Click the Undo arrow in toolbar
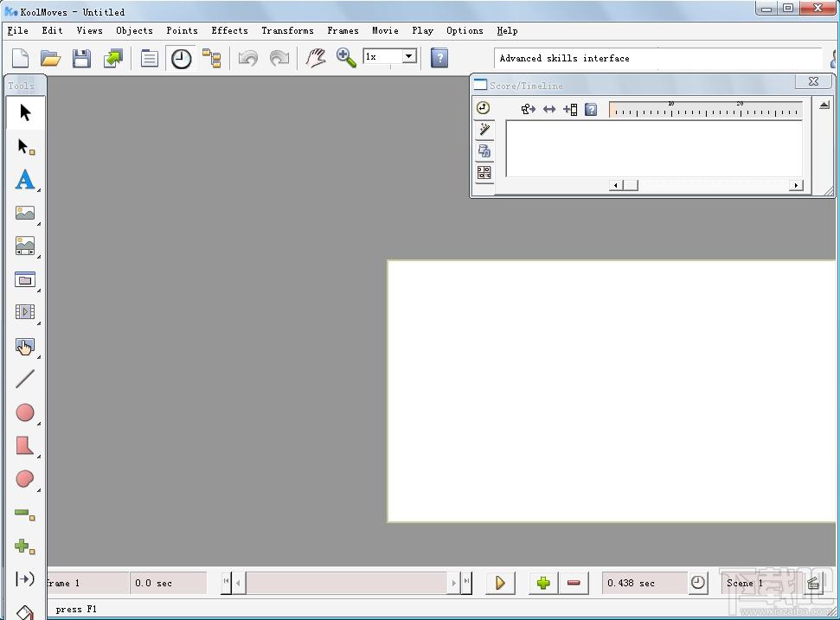This screenshot has height=620, width=840. click(x=248, y=58)
